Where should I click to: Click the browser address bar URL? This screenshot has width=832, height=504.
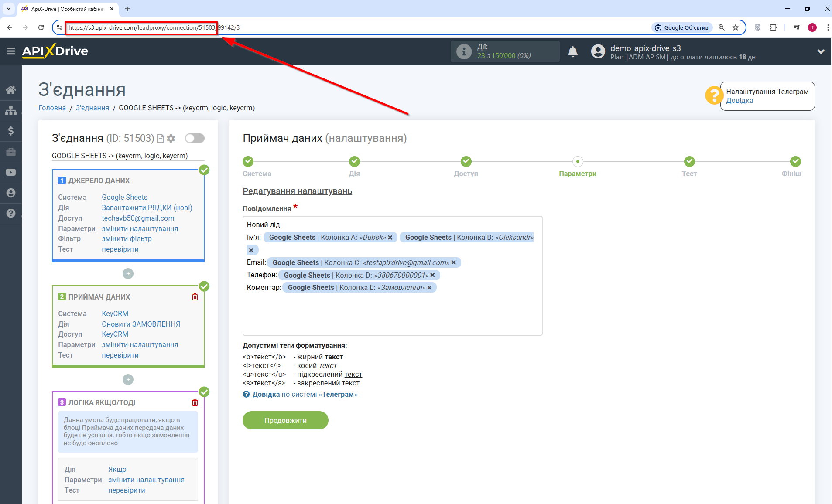(154, 27)
